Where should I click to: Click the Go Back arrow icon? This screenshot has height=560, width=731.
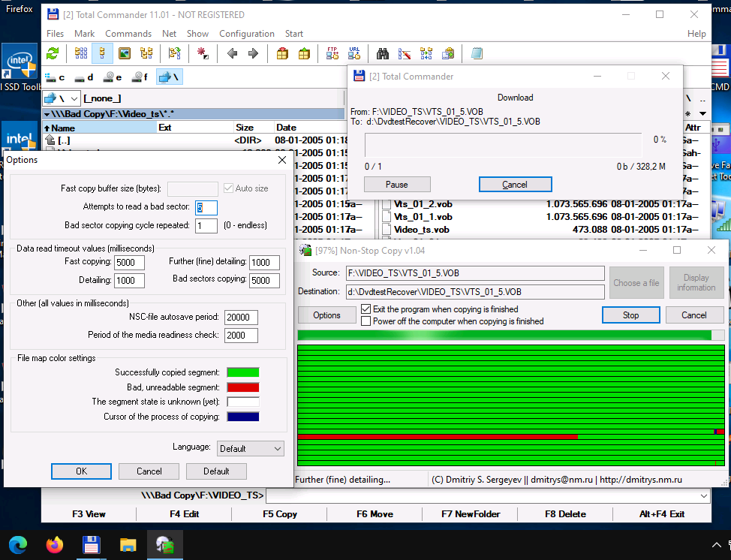pyautogui.click(x=232, y=53)
